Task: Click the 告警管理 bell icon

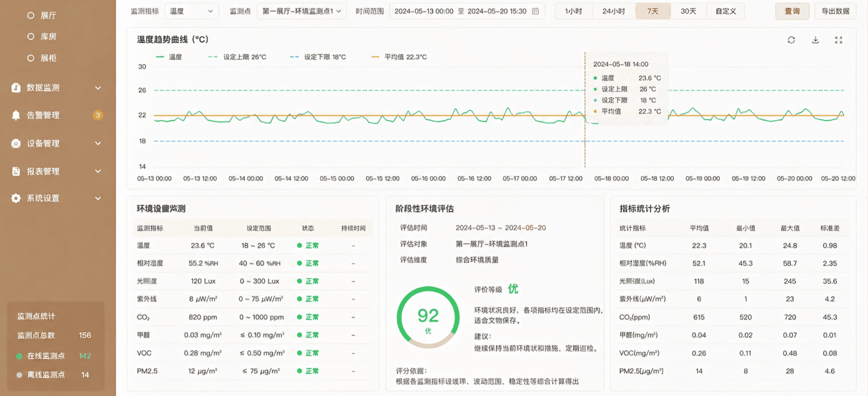Action: tap(16, 115)
